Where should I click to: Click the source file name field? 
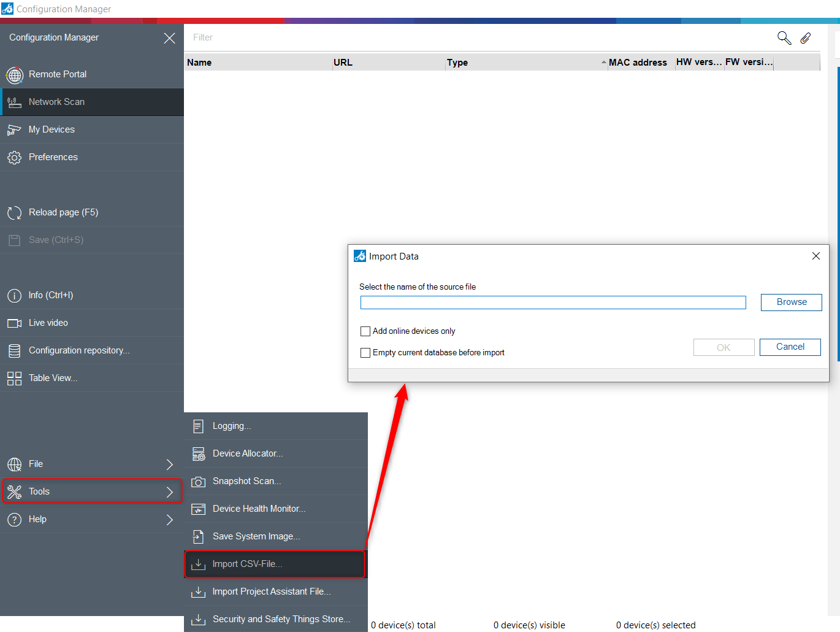pos(552,303)
